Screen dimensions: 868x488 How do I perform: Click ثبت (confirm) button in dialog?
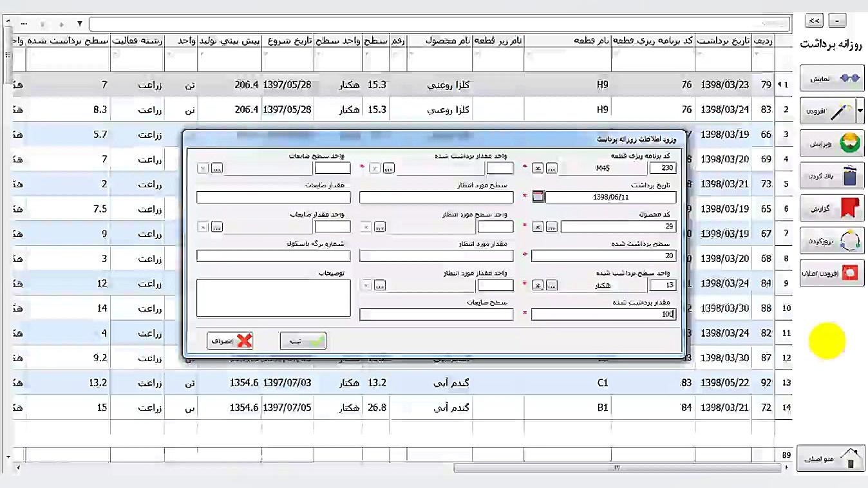[303, 341]
